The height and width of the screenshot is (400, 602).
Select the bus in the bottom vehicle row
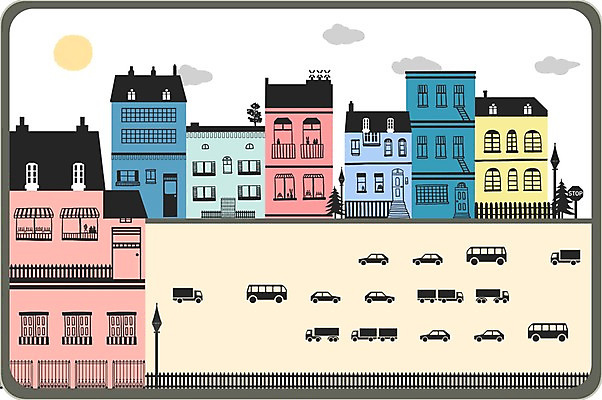547,332
